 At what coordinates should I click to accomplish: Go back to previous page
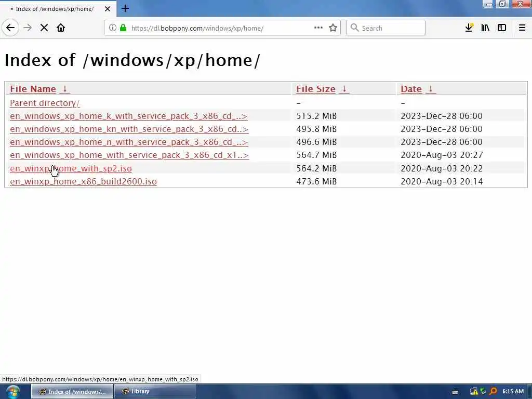click(x=10, y=28)
